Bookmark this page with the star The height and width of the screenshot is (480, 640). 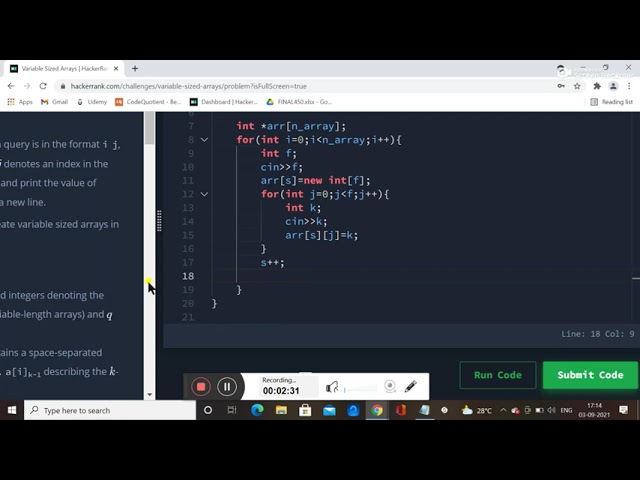(x=577, y=86)
